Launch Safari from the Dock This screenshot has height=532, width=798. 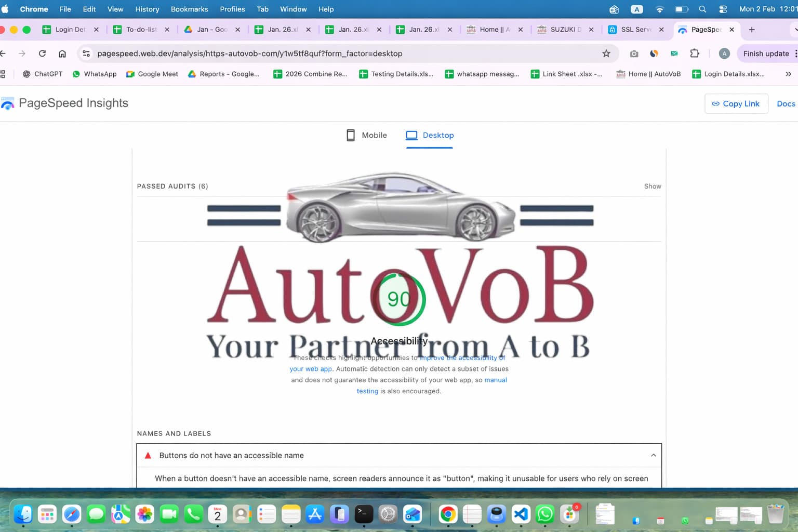click(72, 514)
